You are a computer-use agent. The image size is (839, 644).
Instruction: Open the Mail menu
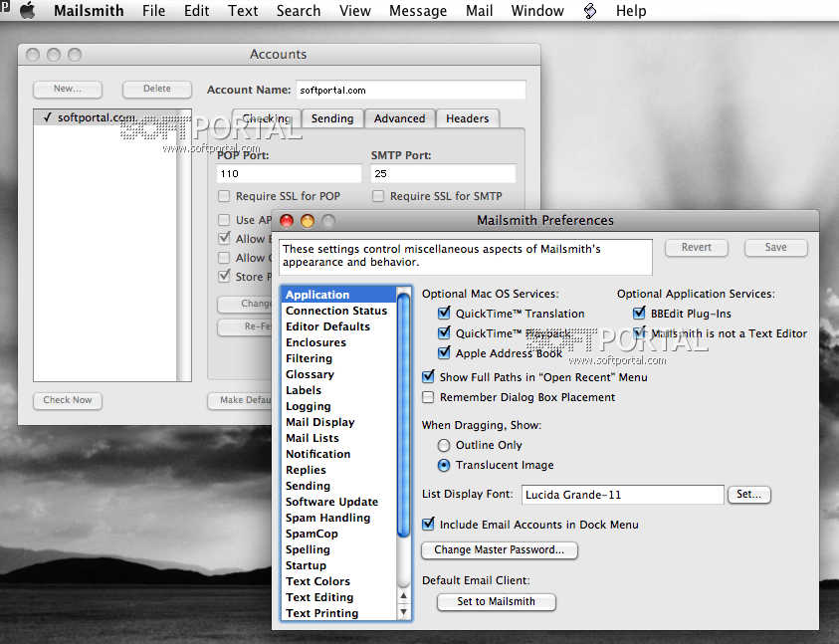(479, 11)
